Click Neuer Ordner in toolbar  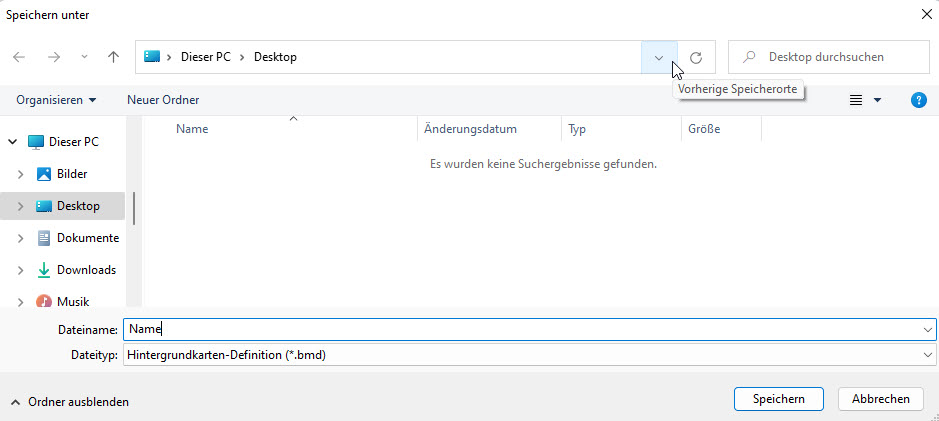[163, 100]
